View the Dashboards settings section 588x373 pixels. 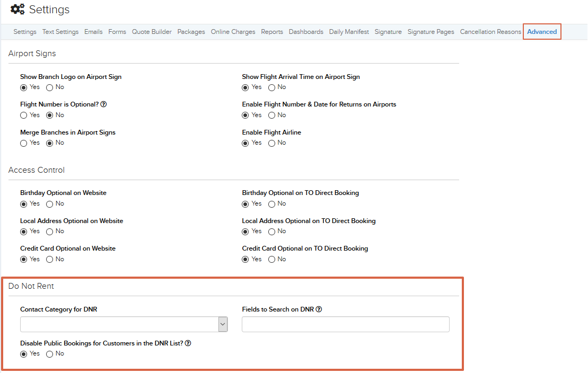pyautogui.click(x=306, y=31)
